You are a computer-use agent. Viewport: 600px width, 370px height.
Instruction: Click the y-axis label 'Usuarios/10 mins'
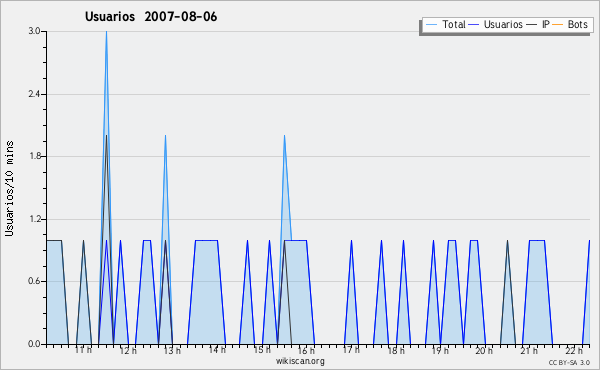point(9,188)
